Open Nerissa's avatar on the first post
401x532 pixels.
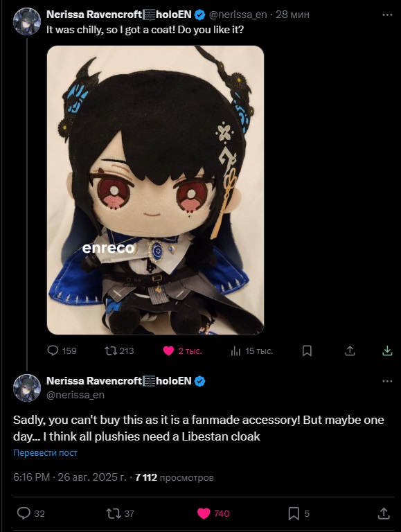(x=27, y=21)
